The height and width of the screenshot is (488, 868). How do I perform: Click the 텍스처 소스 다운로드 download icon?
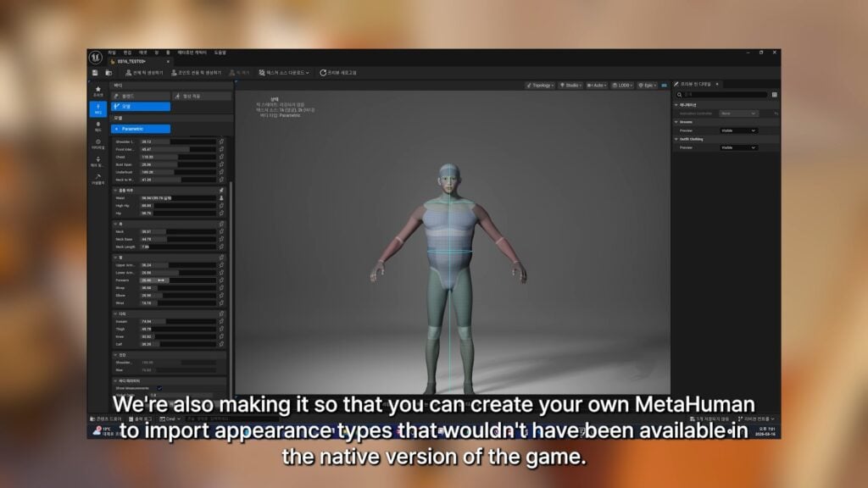click(x=261, y=72)
